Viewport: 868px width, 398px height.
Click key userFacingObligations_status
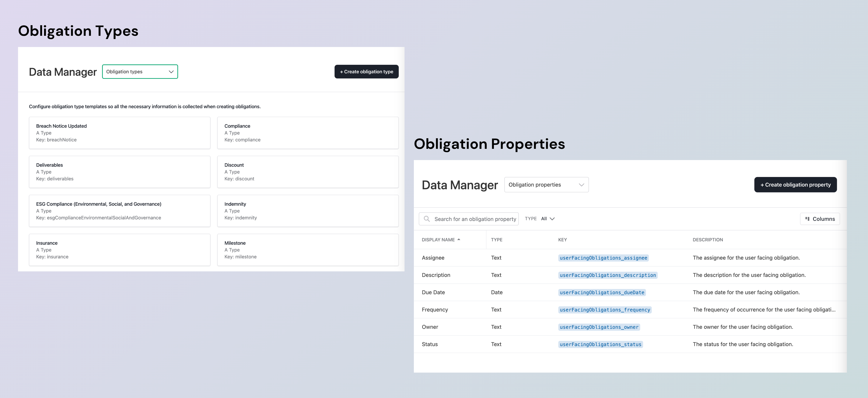click(600, 344)
